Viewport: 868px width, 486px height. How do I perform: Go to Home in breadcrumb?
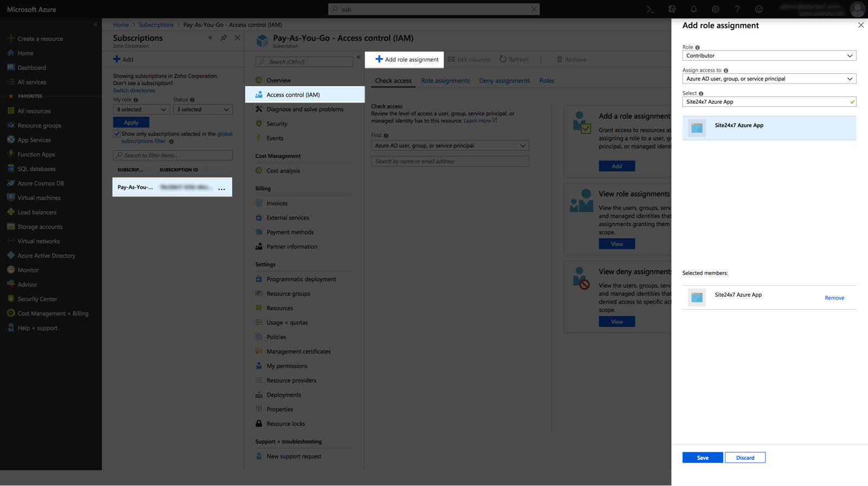(121, 25)
